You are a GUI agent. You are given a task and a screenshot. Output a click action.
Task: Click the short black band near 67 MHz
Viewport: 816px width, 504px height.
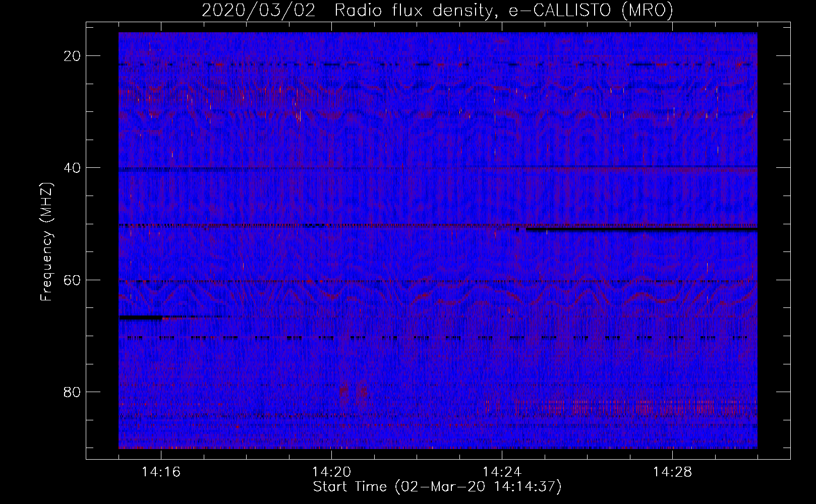(141, 318)
